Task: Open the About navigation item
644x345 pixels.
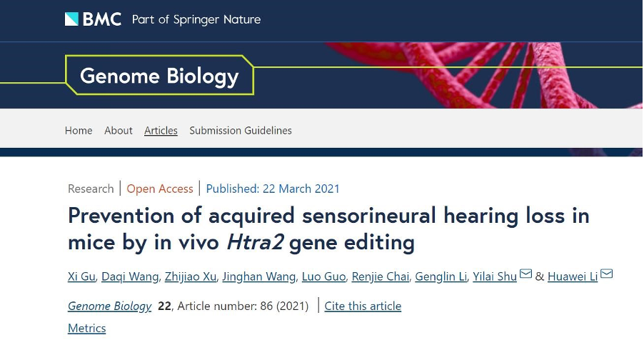Action: pos(119,130)
